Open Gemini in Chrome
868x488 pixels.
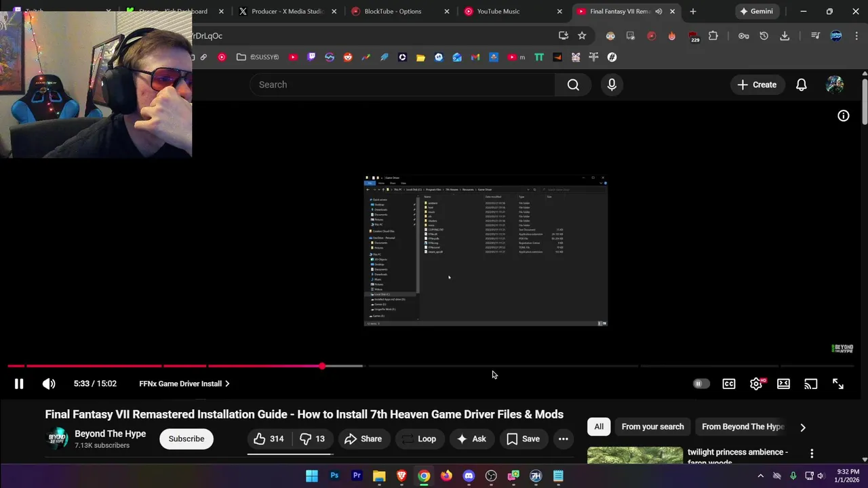(756, 12)
